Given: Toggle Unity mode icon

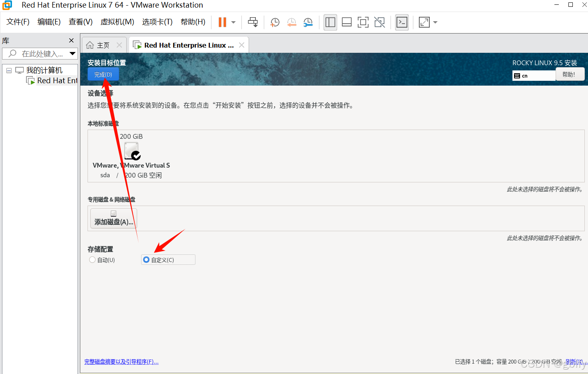Looking at the screenshot, I should coord(379,22).
